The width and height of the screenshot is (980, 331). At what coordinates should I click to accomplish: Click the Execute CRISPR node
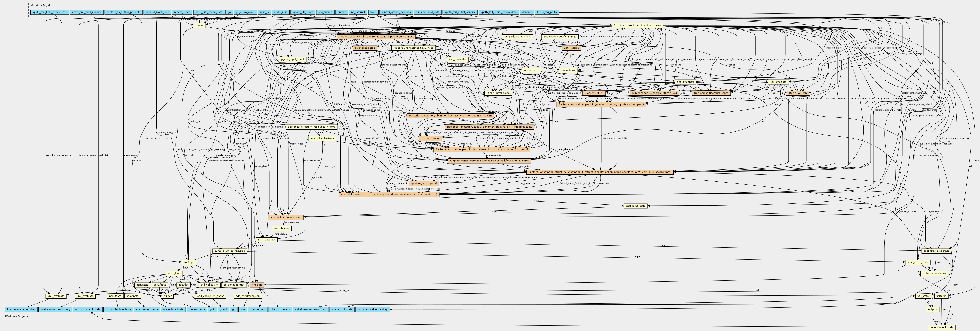(x=594, y=93)
